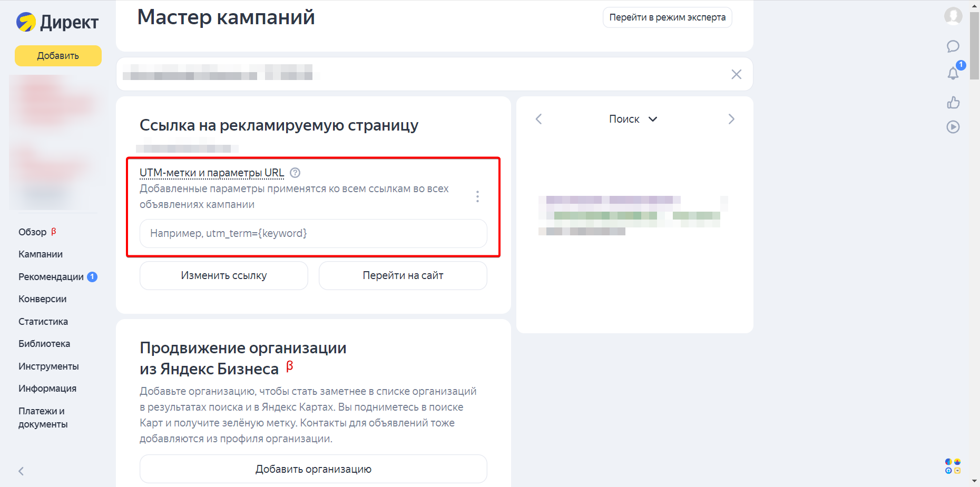This screenshot has height=487, width=980.
Task: Open video tutorials via the play icon
Action: [x=953, y=127]
